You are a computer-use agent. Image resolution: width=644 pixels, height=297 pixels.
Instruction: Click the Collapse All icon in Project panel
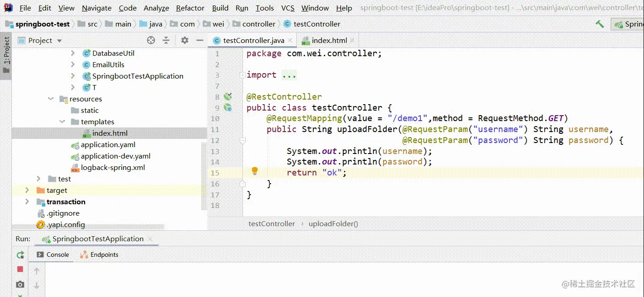click(166, 40)
